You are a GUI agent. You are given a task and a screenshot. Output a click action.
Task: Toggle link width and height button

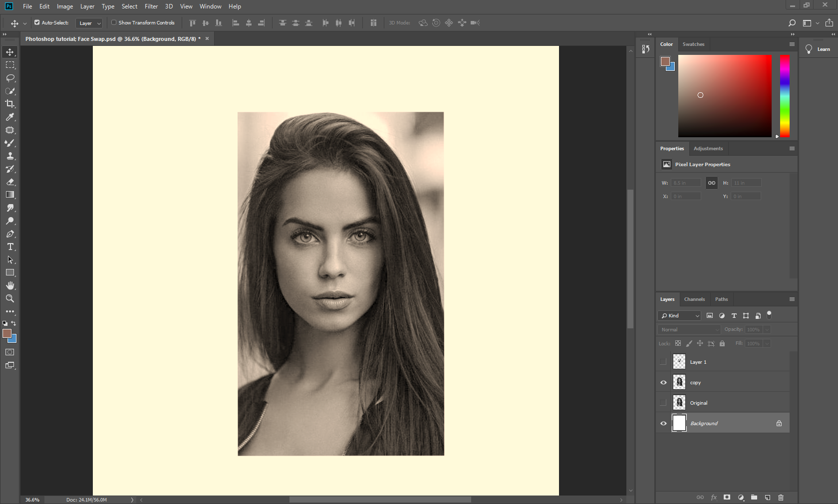tap(712, 183)
